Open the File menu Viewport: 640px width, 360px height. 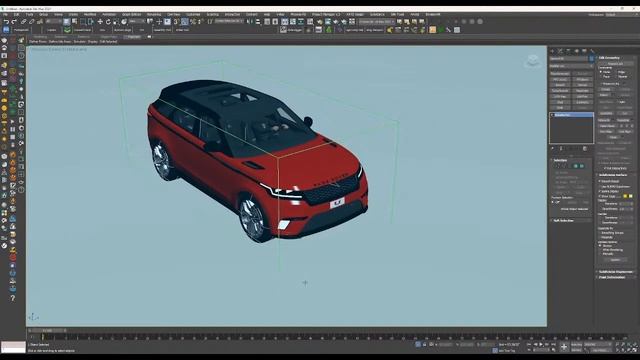(5, 14)
